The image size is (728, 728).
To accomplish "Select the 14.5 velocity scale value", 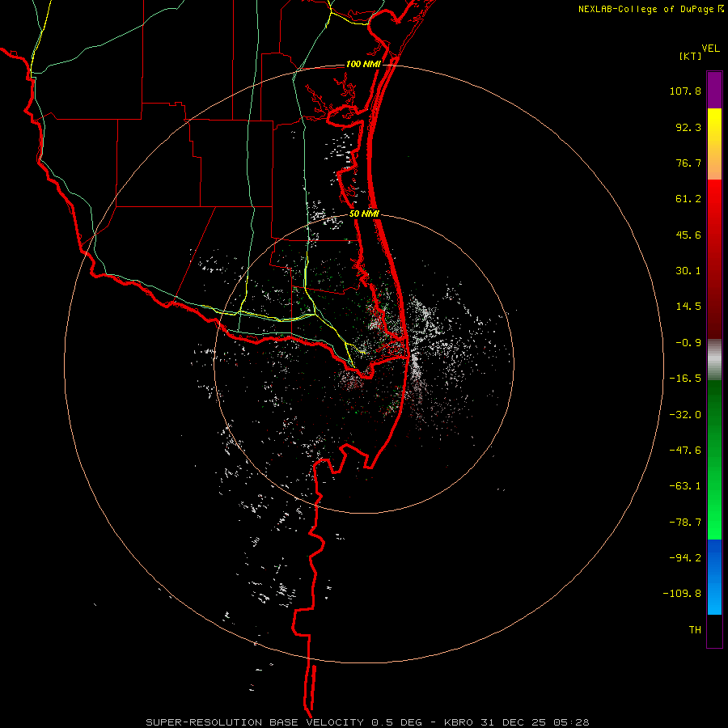I will point(688,307).
